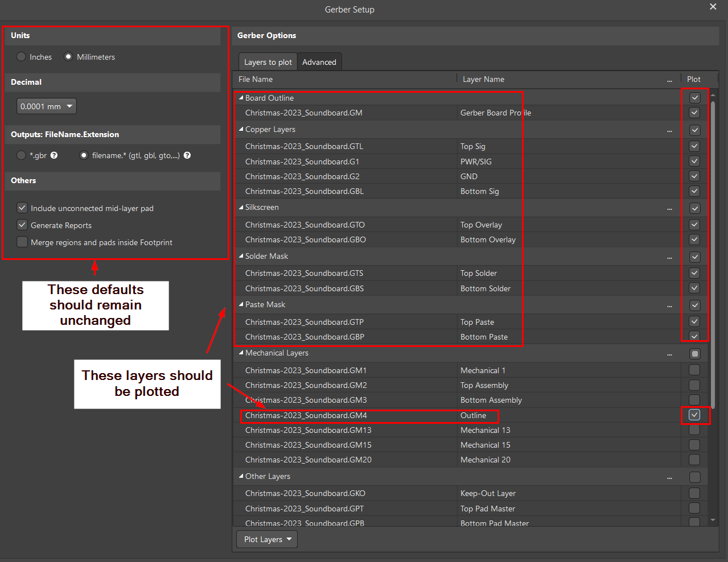Select the Millimeters units radio button
Screen dimensions: 728x562
[68, 57]
